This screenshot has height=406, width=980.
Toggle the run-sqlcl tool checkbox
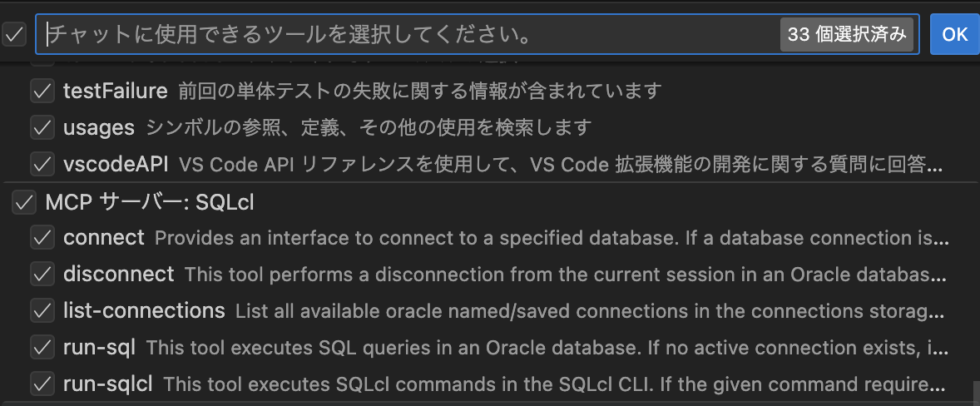[41, 384]
